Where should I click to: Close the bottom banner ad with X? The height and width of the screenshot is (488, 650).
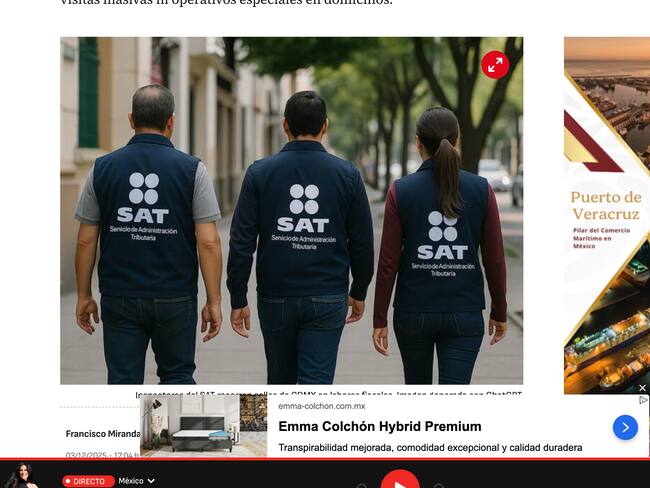[642, 388]
